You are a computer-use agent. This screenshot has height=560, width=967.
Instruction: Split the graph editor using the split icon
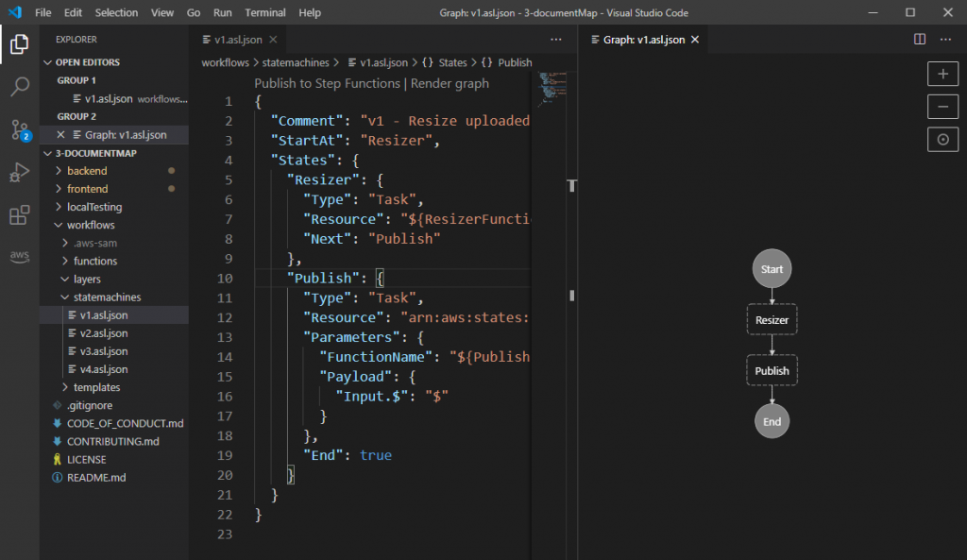[918, 40]
